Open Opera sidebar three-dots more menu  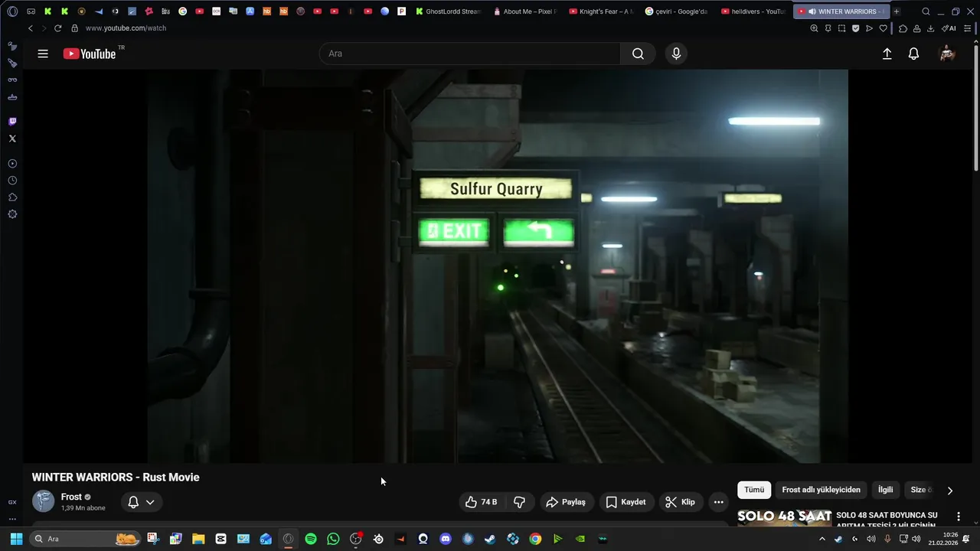pos(12,519)
